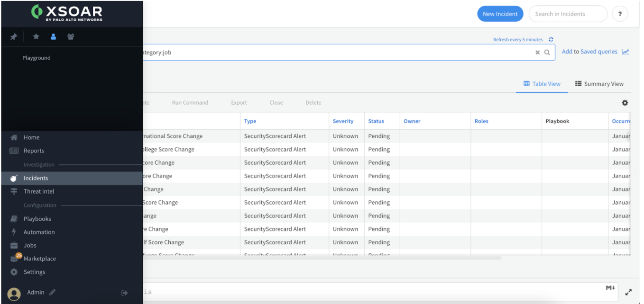Click the Run Command button
The width and height of the screenshot is (644, 304).
point(190,103)
